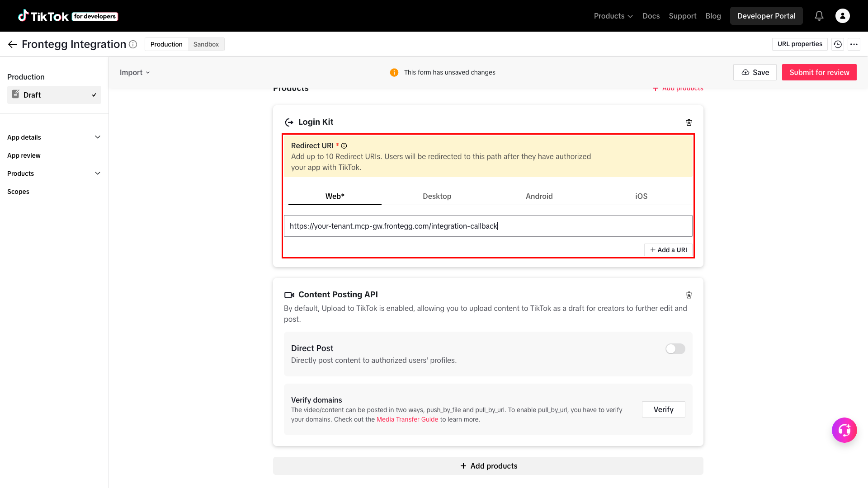Open the Draft version selector
The width and height of the screenshot is (868, 488).
(x=54, y=95)
